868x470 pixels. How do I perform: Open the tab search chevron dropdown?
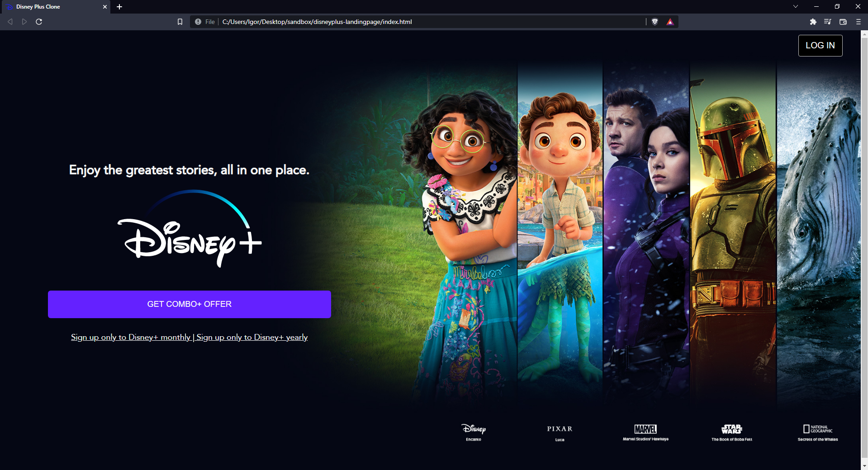[x=795, y=6]
